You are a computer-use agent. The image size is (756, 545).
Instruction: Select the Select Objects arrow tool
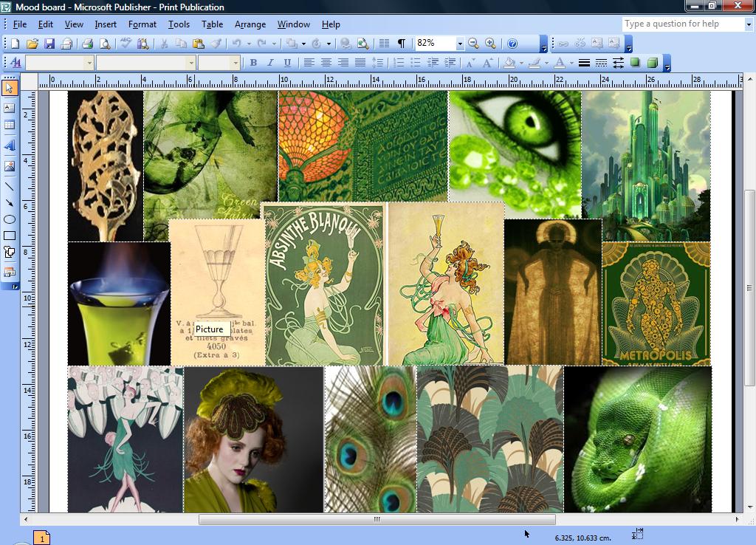pyautogui.click(x=9, y=89)
